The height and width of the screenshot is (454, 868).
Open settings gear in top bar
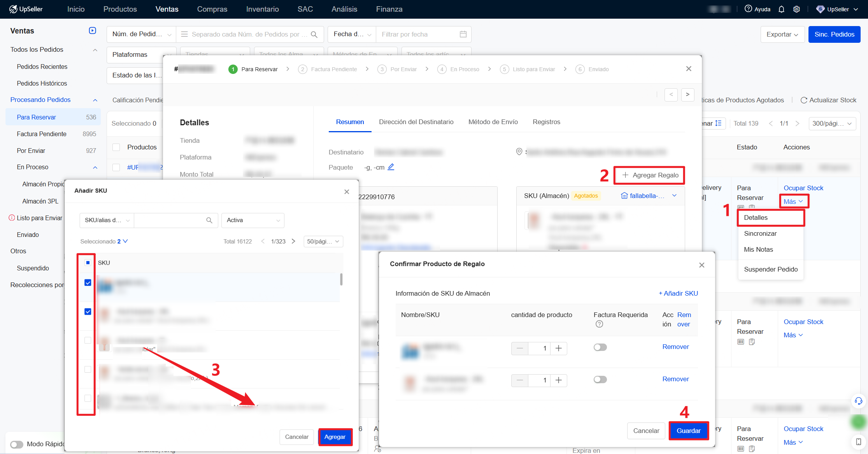click(796, 9)
